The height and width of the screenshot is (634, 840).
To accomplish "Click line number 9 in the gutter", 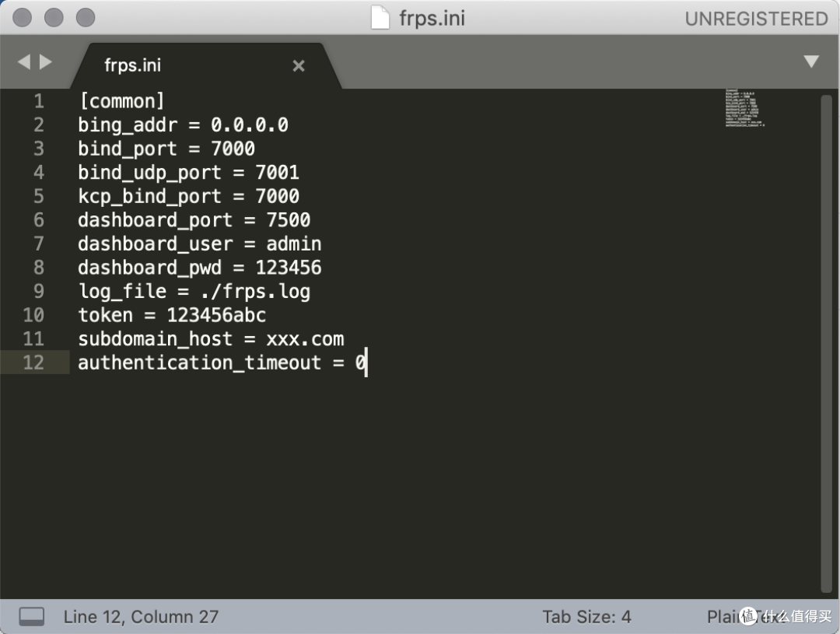I will click(38, 291).
